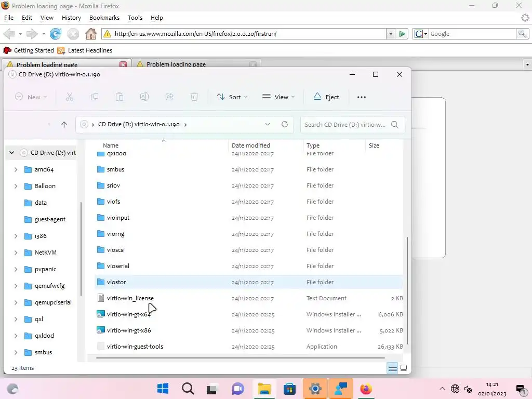The image size is (532, 399).
Task: Open the See more ellipsis menu
Action: tap(362, 97)
